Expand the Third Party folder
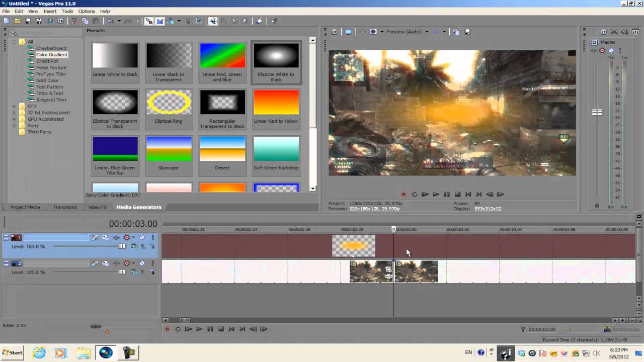 [x=14, y=132]
